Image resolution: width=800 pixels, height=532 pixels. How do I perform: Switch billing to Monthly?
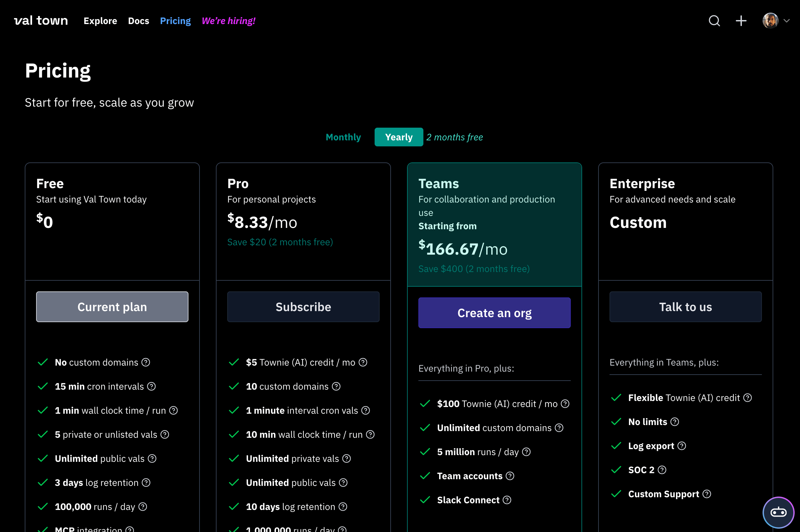[x=343, y=137]
